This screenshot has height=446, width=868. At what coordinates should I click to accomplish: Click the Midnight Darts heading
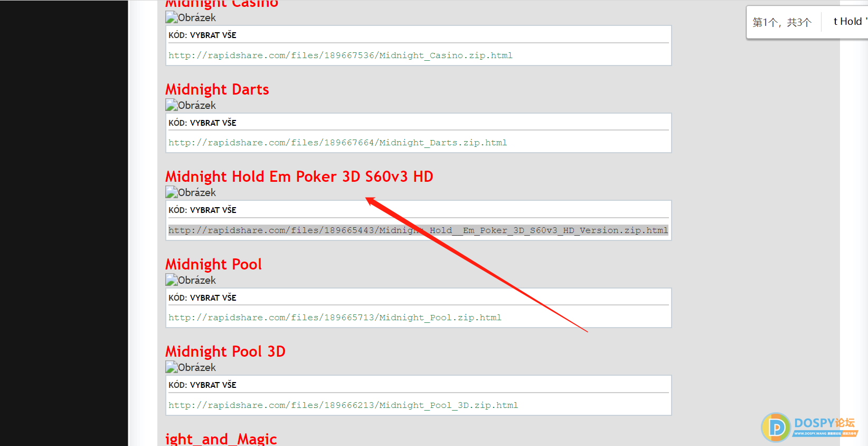pyautogui.click(x=217, y=89)
